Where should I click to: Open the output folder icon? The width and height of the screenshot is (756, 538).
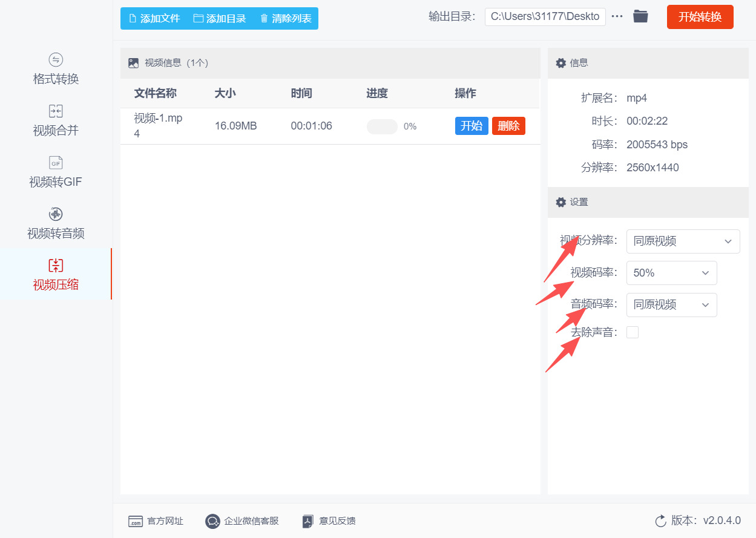coord(640,16)
